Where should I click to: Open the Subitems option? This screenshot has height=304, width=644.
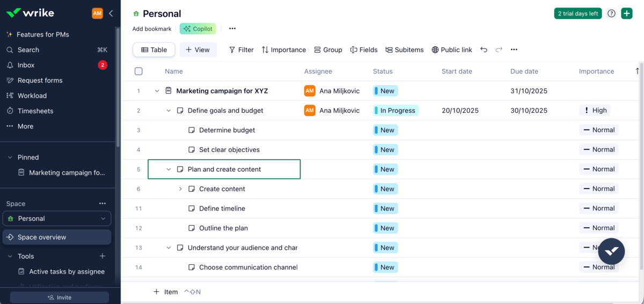coord(405,50)
